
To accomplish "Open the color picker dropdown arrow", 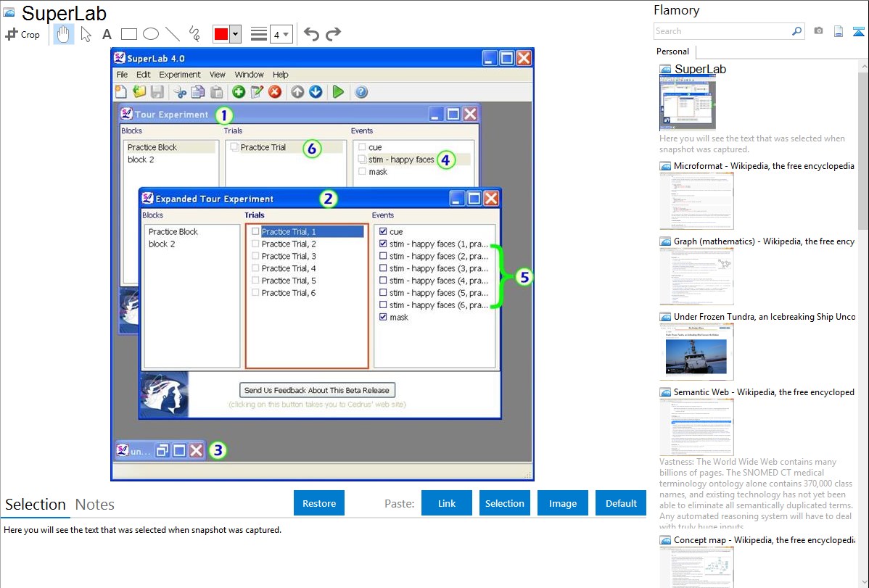I will pyautogui.click(x=236, y=34).
